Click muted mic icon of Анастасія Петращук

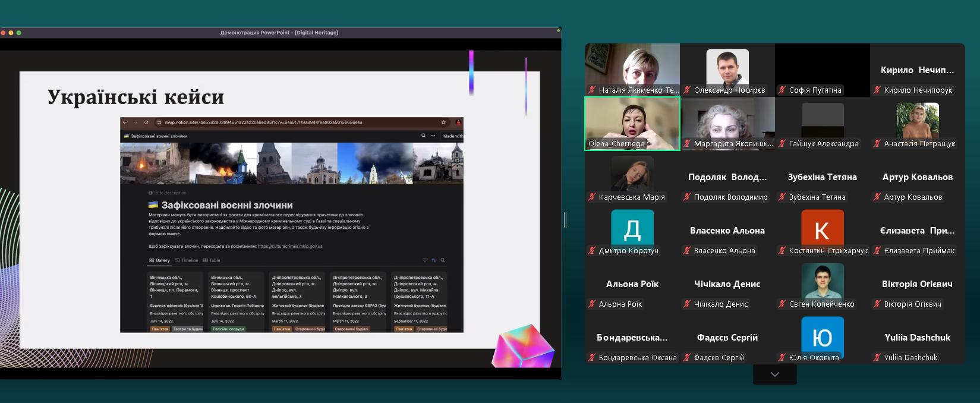(877, 144)
